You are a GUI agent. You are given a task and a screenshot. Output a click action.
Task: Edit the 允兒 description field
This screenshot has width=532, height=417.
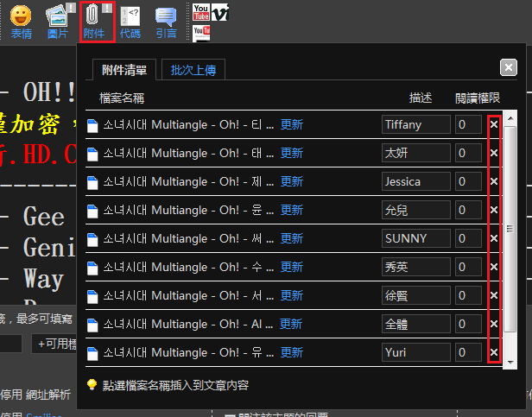coord(416,210)
